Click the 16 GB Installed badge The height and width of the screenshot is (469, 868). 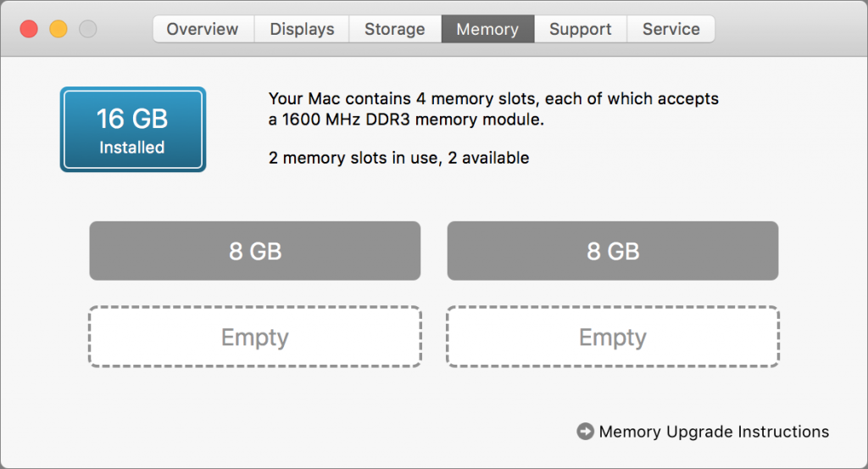(132, 130)
